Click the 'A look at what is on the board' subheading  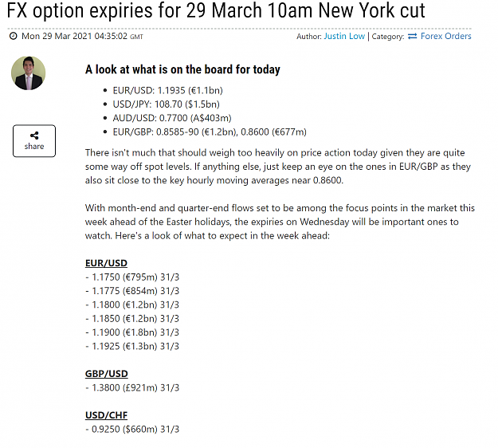(182, 69)
